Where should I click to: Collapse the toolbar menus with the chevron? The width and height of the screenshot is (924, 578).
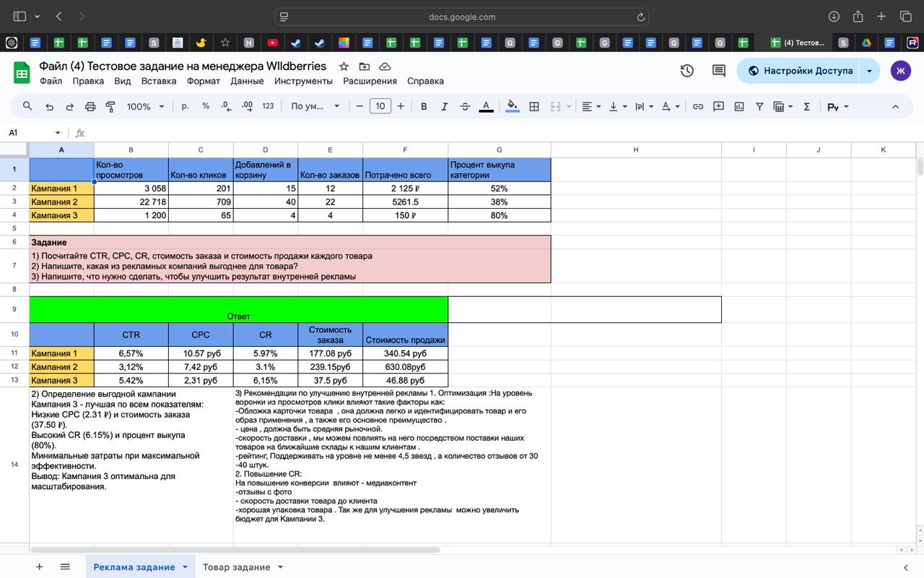coord(896,106)
